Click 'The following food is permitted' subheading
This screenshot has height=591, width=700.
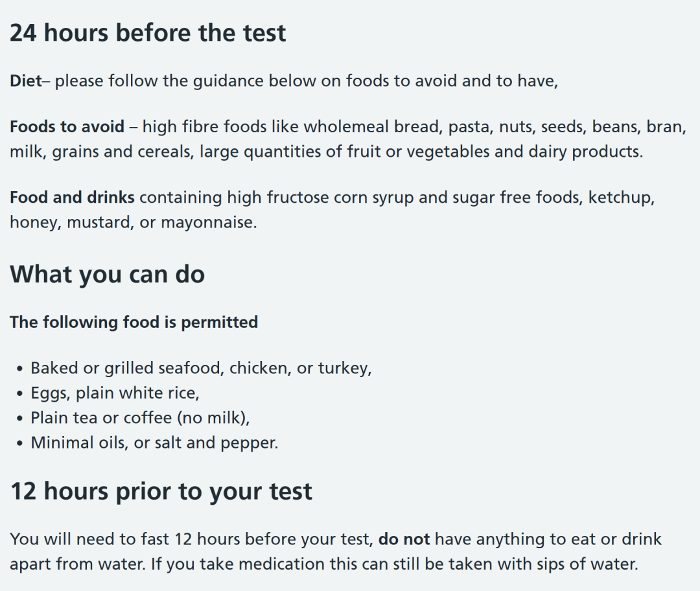(134, 322)
